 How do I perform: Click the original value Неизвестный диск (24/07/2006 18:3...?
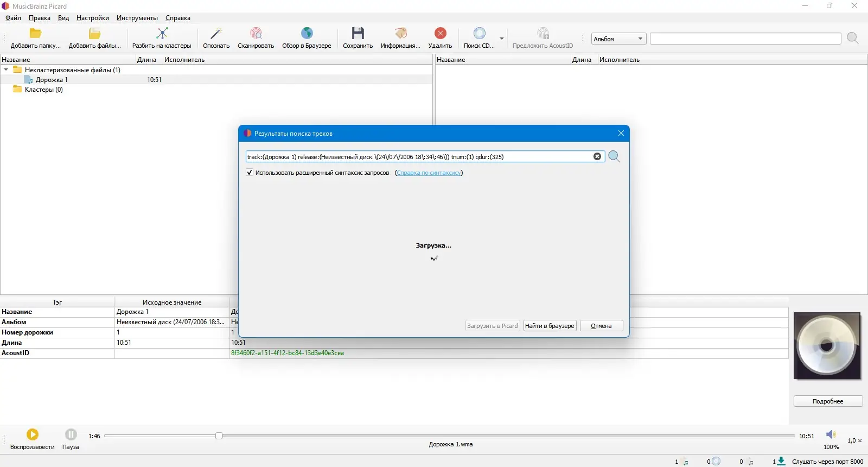pos(170,322)
